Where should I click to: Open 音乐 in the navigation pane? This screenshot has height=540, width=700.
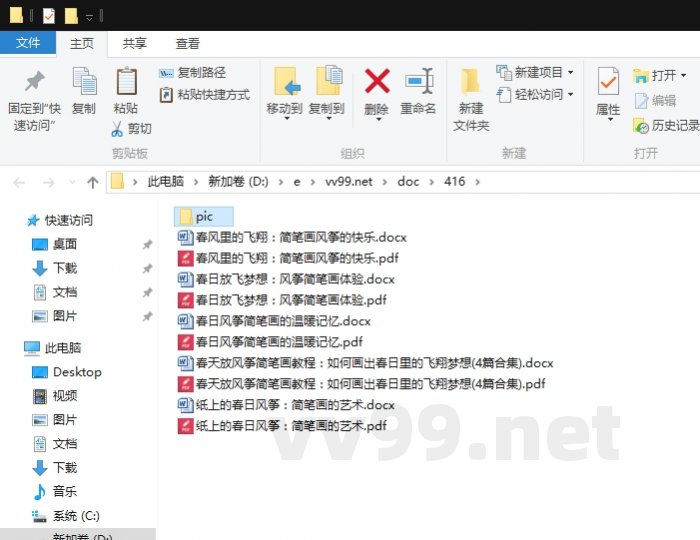coord(54,491)
